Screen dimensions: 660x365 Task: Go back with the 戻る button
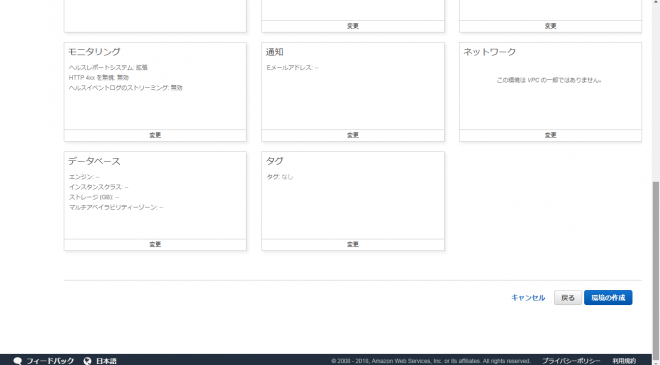568,298
